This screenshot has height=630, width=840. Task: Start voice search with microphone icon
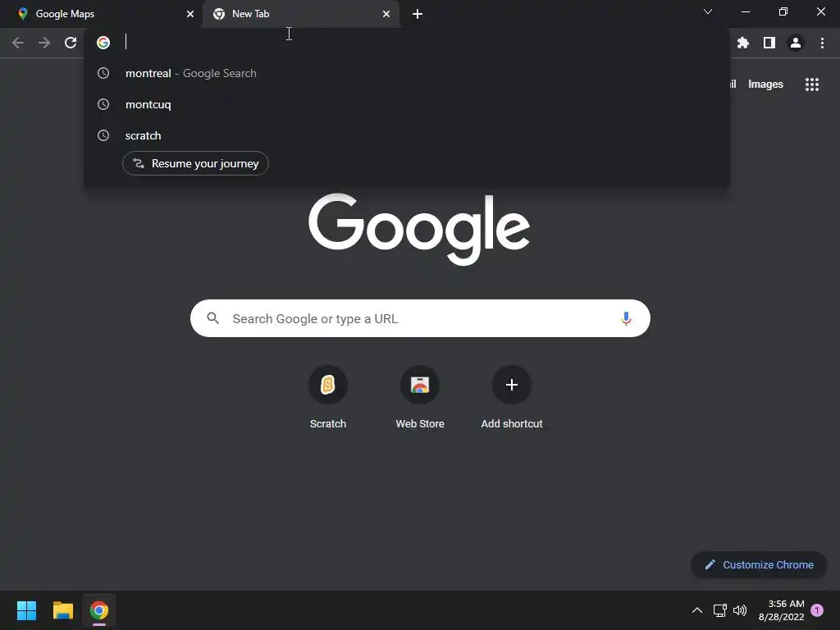(626, 318)
